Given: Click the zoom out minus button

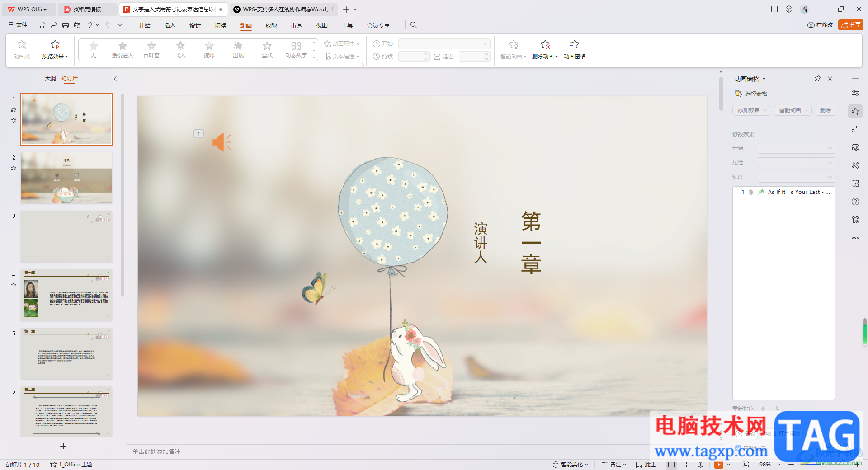Looking at the screenshot, I should tap(791, 465).
